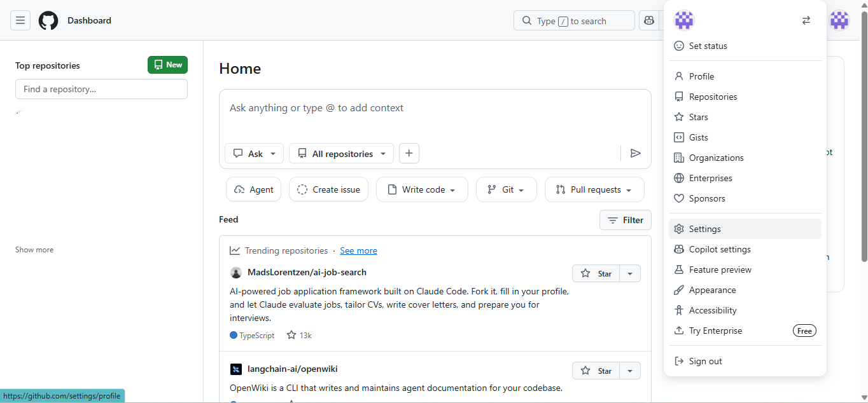Click the Dashboard header title

[x=89, y=20]
